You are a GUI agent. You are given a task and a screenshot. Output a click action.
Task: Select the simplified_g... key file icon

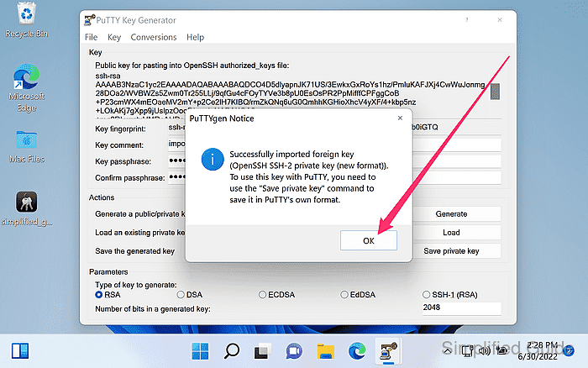[x=27, y=208]
